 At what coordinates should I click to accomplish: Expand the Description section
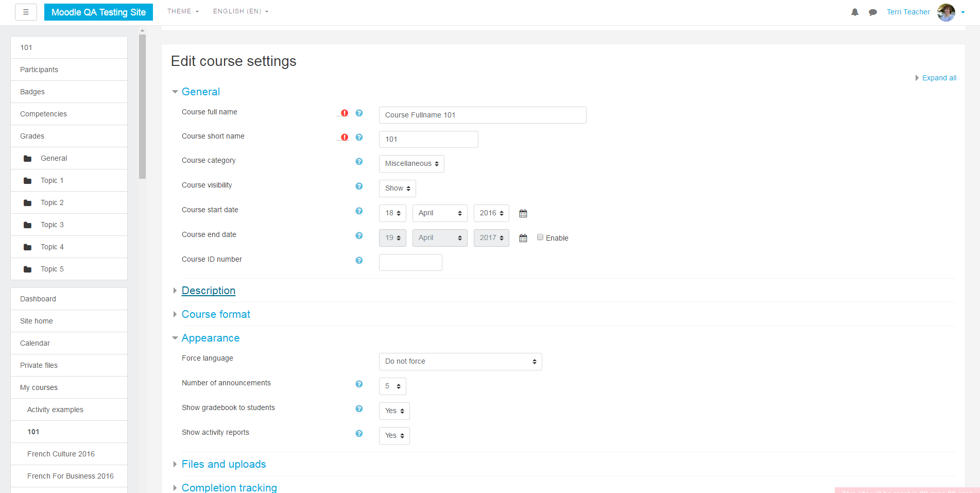pyautogui.click(x=208, y=291)
